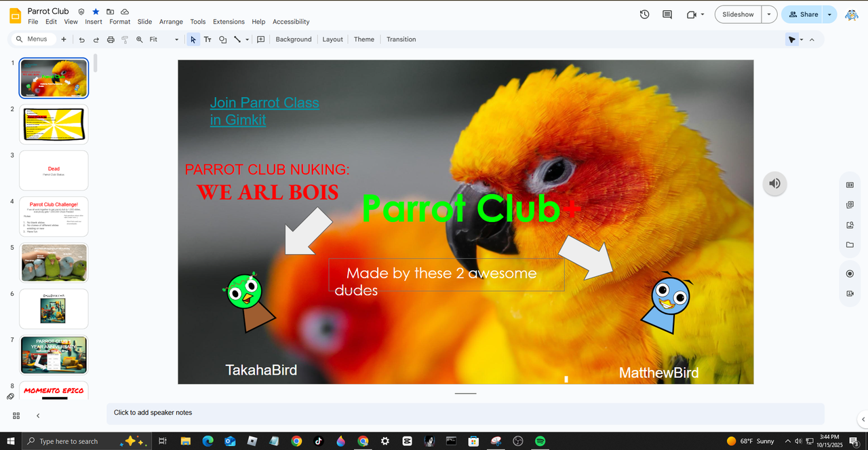Select the Made by these 2 awesome dudes textbox
This screenshot has width=868, height=450.
point(446,274)
